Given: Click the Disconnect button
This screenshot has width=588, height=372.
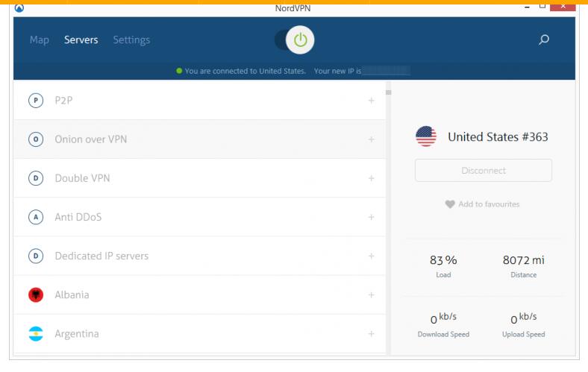Looking at the screenshot, I should [484, 171].
